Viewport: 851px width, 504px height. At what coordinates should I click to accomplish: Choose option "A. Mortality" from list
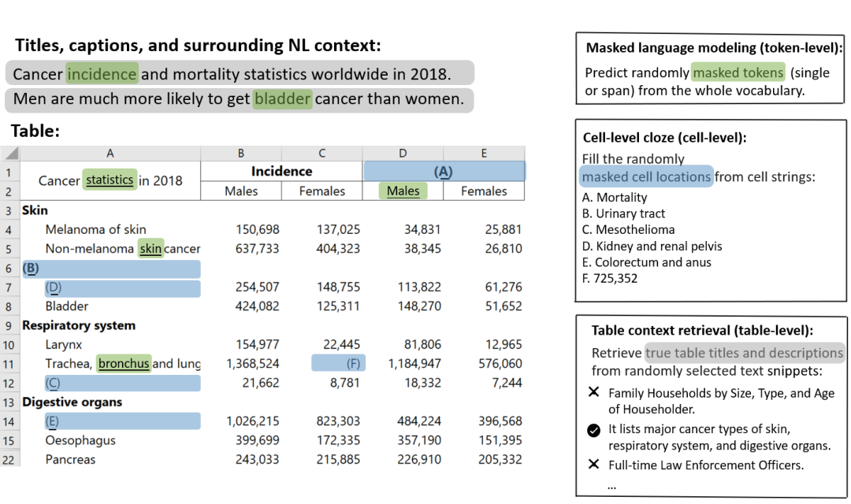615,197
